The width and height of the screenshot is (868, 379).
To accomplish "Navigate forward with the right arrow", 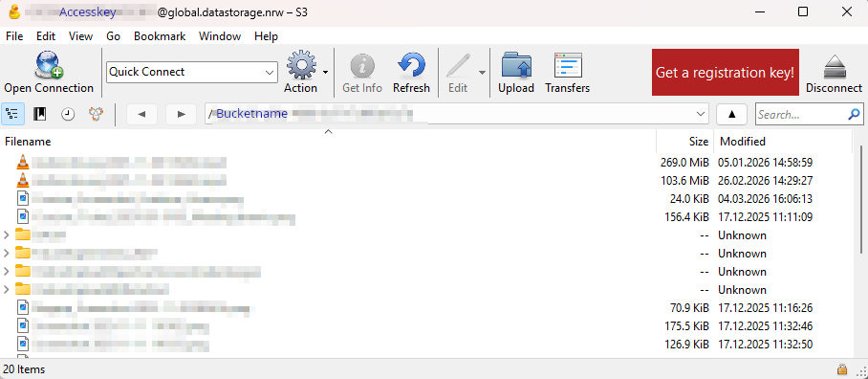I will [x=182, y=115].
